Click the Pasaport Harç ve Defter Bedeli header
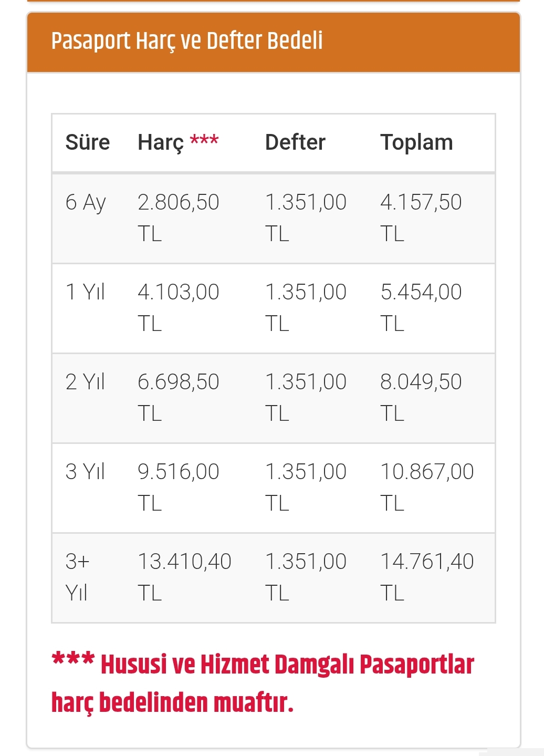Viewport: 544px width, 756px height. [x=187, y=41]
